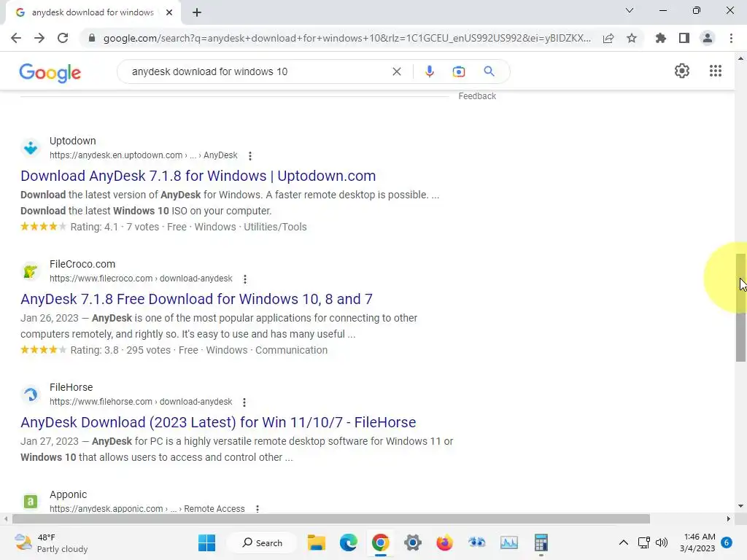The height and width of the screenshot is (560, 747).
Task: Open the clock showing 1:46 AM
Action: 697,542
